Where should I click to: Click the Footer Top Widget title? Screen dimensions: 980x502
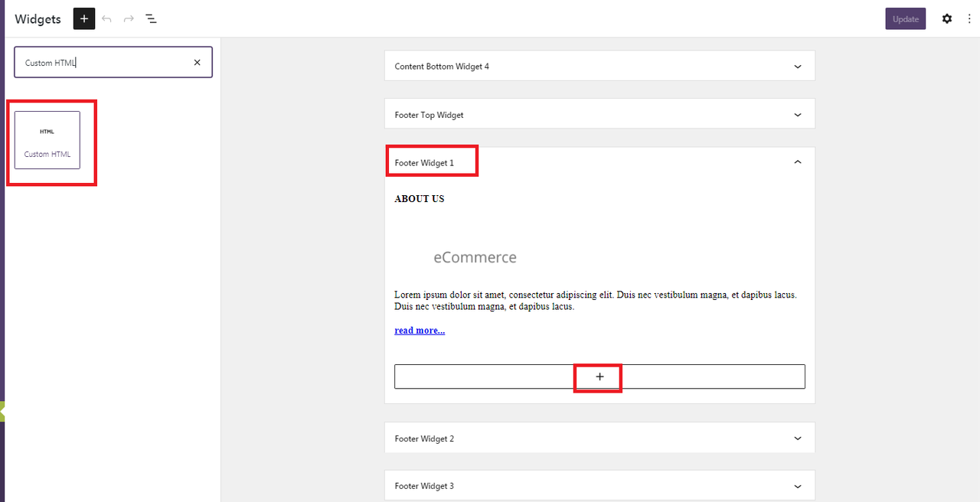429,116
